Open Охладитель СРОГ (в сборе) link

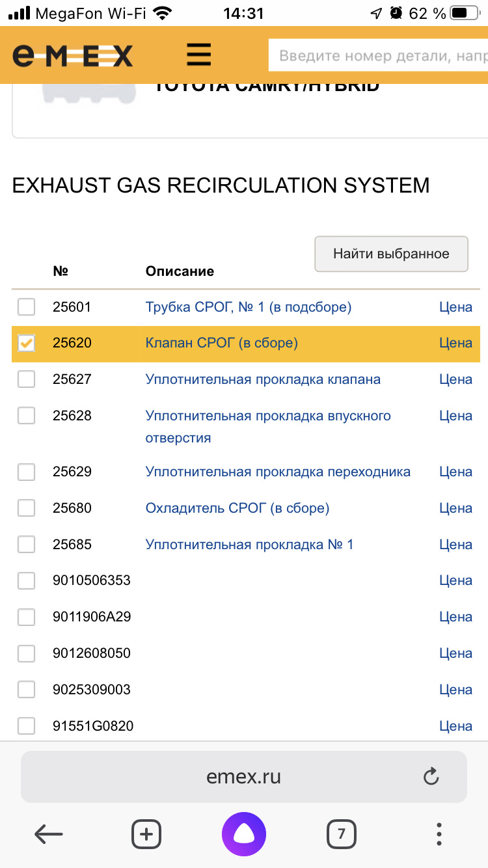point(237,508)
